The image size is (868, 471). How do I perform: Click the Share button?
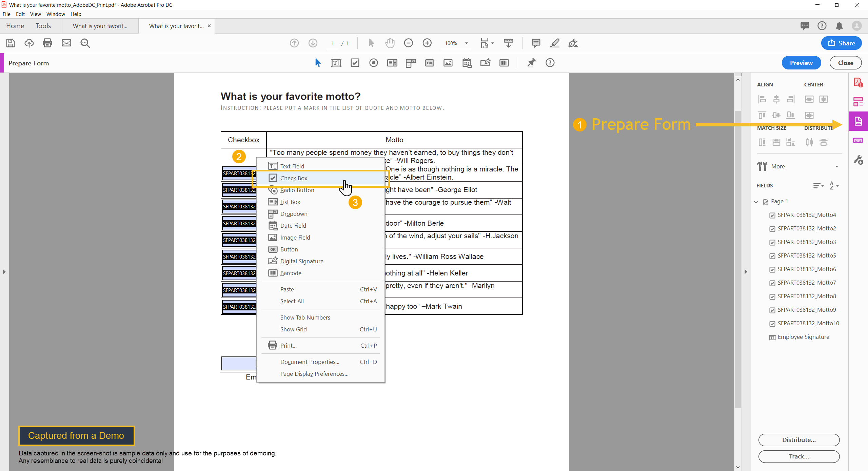(841, 43)
